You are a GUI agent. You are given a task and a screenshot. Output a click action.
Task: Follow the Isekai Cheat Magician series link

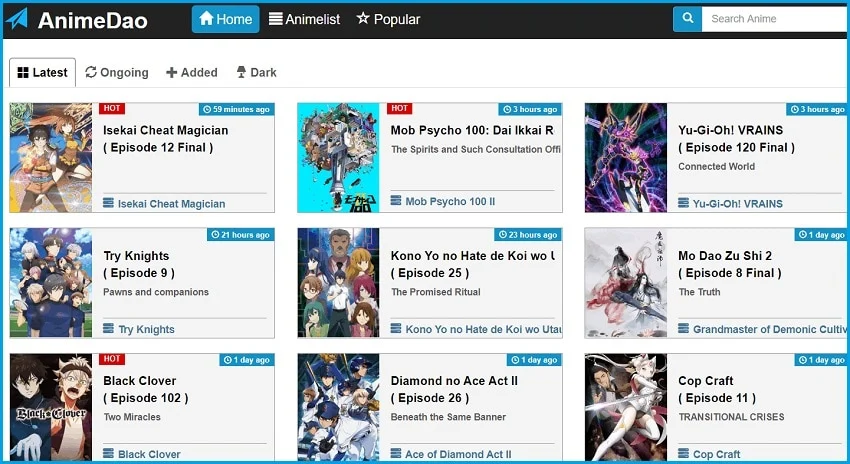(171, 204)
